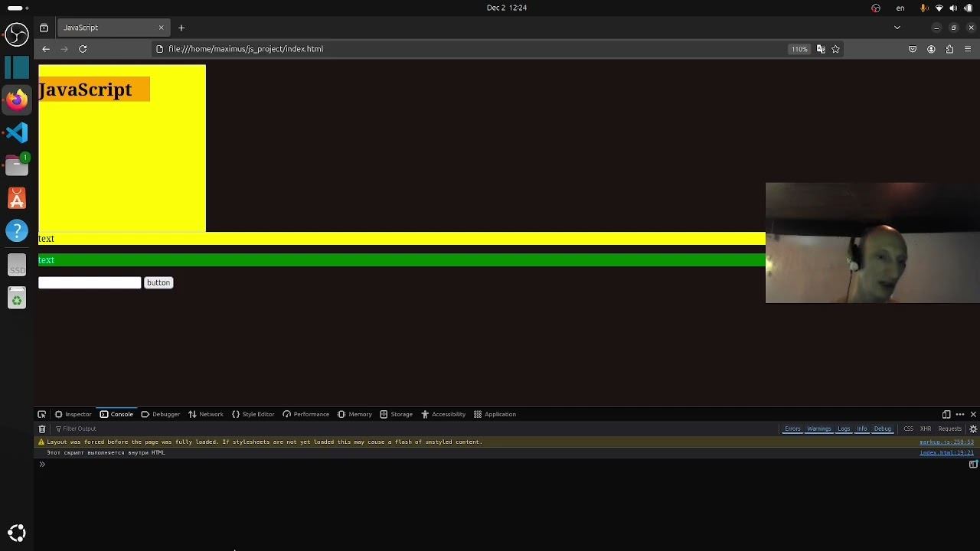Open the Extensions puzzle icon
980x551 pixels.
(x=949, y=49)
